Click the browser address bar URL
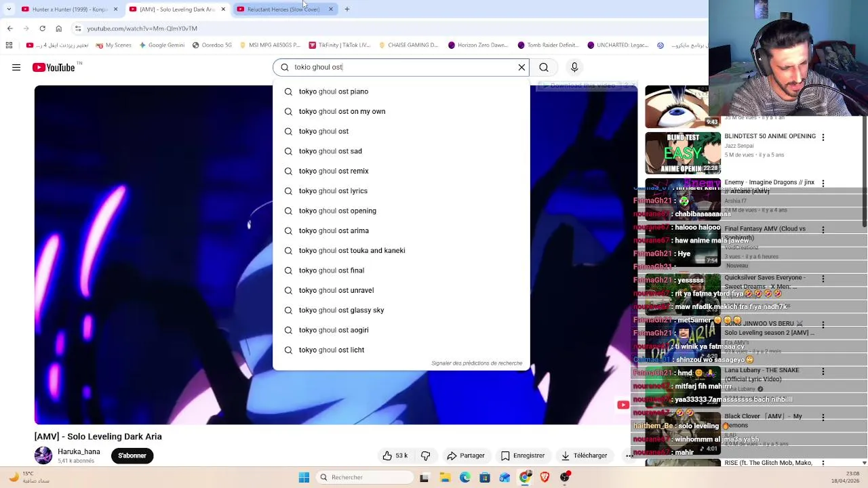 pos(142,28)
